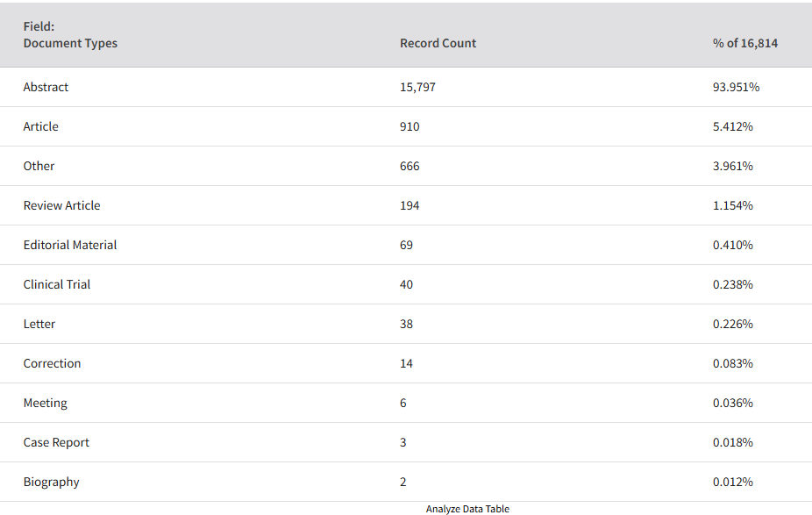Click the Analyze Data Table caption

(x=467, y=510)
